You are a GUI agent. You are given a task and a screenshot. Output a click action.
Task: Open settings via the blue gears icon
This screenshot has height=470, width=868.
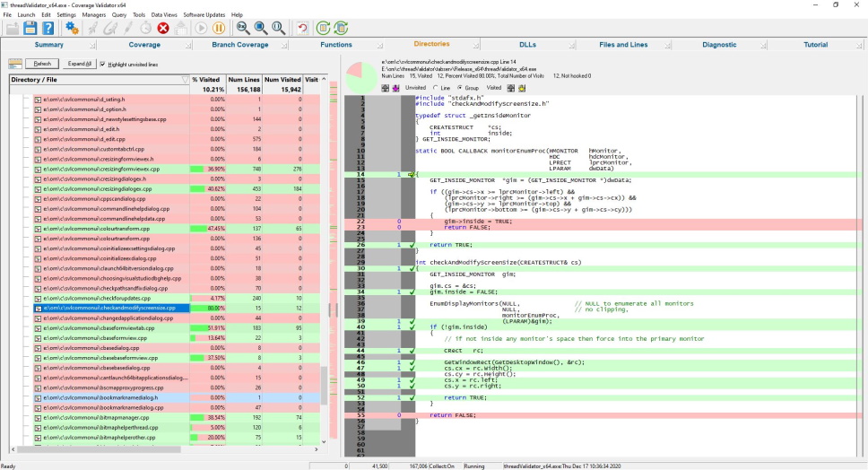[72, 28]
